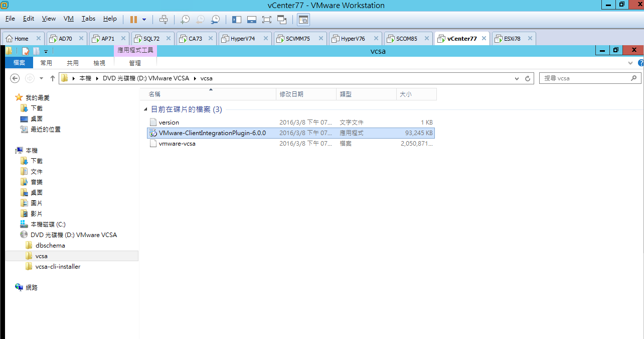The image size is (644, 339).
Task: Open the 檔案 ribbon tab
Action: (x=19, y=63)
